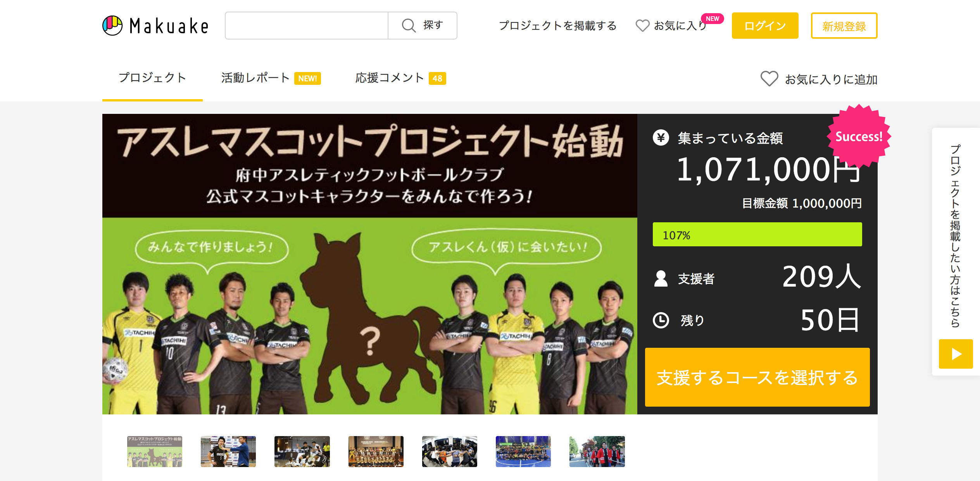
Task: Select the first thumbnail with mascot banner
Action: 155,451
